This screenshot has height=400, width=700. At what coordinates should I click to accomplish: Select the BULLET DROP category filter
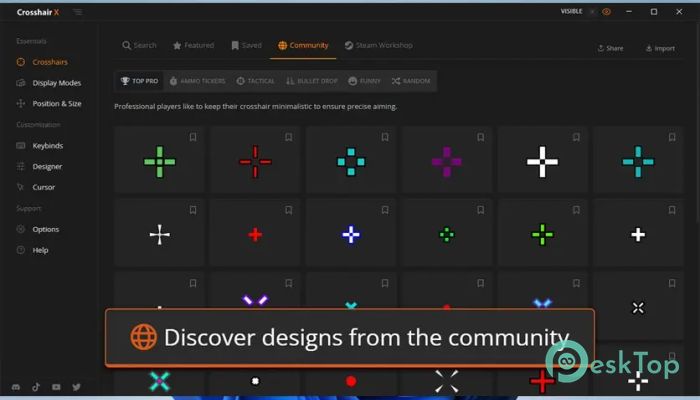click(312, 81)
